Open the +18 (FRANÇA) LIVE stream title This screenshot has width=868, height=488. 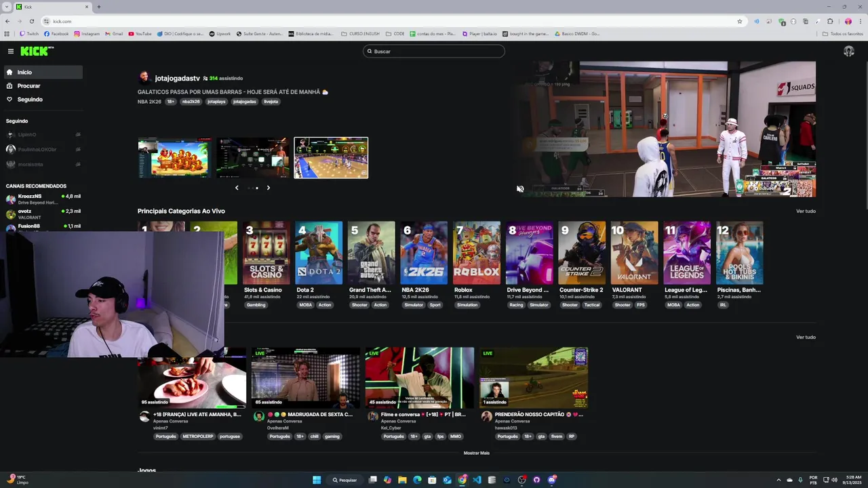tap(197, 414)
